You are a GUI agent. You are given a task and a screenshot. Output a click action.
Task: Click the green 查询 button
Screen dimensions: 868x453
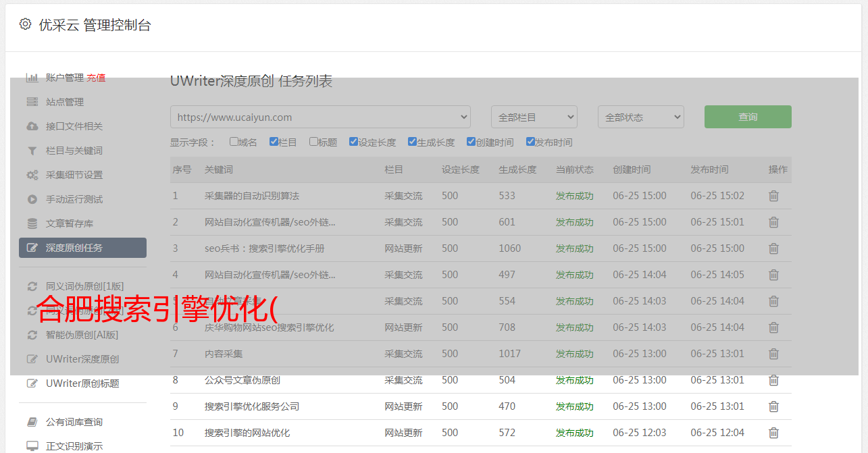coord(747,117)
